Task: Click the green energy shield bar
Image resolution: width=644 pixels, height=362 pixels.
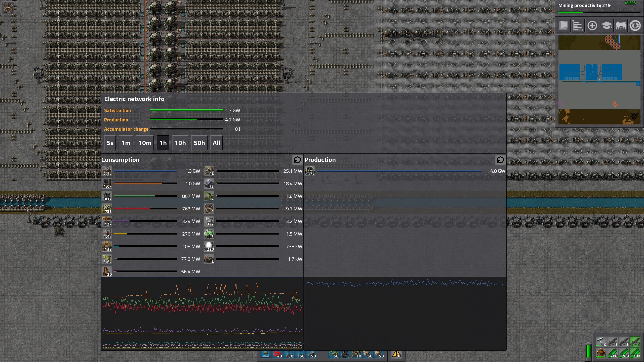Action: (x=588, y=351)
